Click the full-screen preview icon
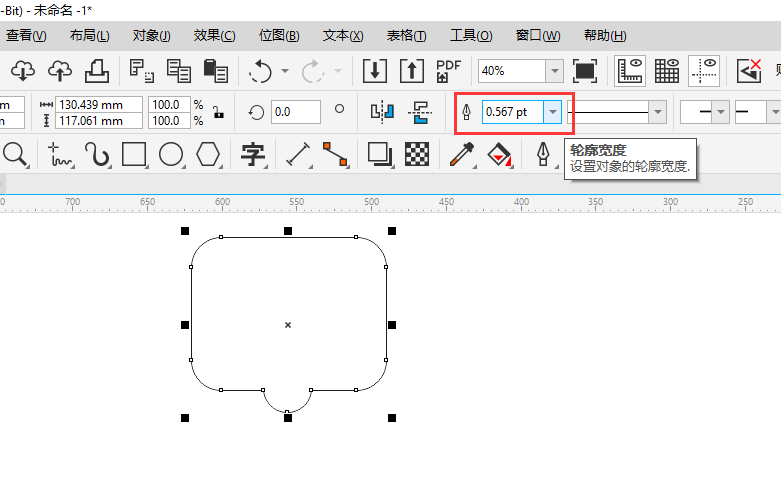 click(585, 71)
